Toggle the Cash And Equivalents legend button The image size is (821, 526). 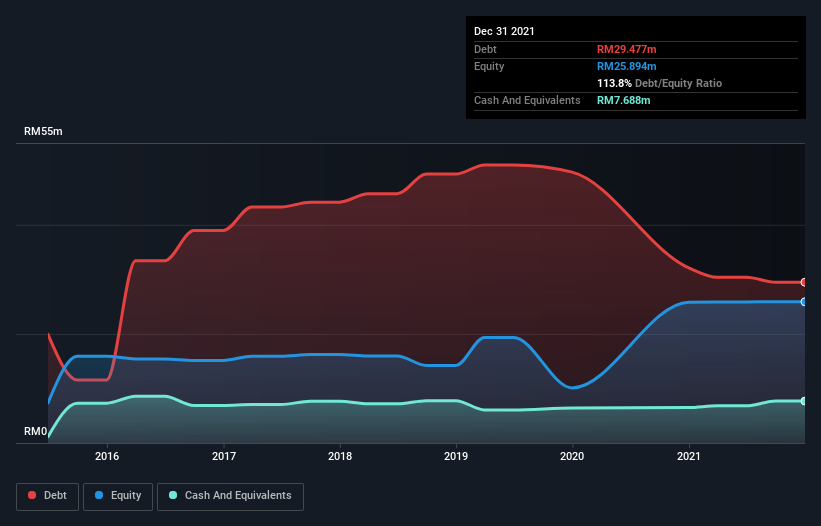coord(230,496)
